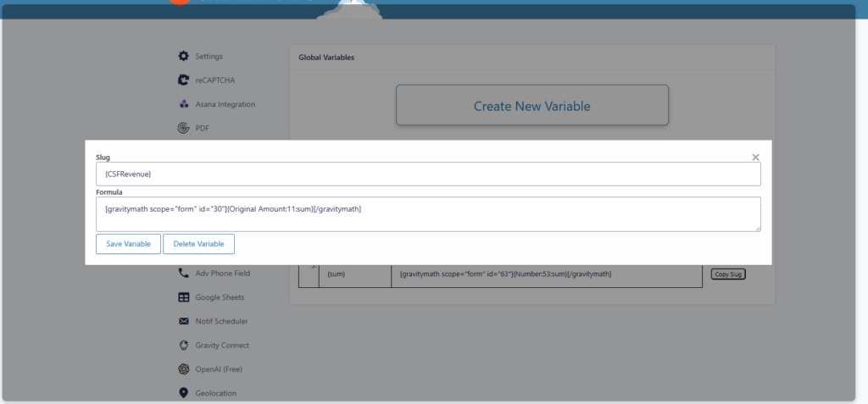Image resolution: width=868 pixels, height=404 pixels.
Task: Grab the Formula textarea resize handle
Action: point(757,228)
